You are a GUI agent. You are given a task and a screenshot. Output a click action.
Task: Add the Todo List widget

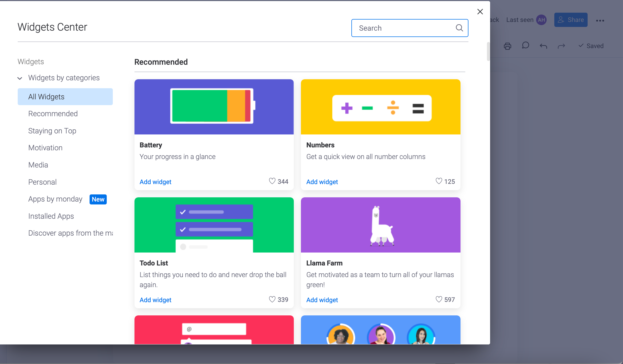(155, 300)
